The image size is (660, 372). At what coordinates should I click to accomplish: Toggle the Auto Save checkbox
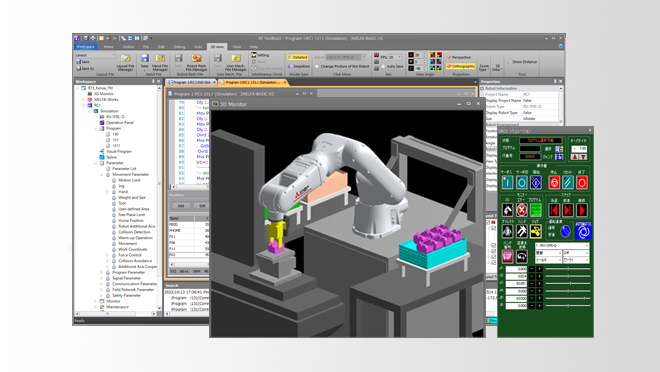point(383,66)
